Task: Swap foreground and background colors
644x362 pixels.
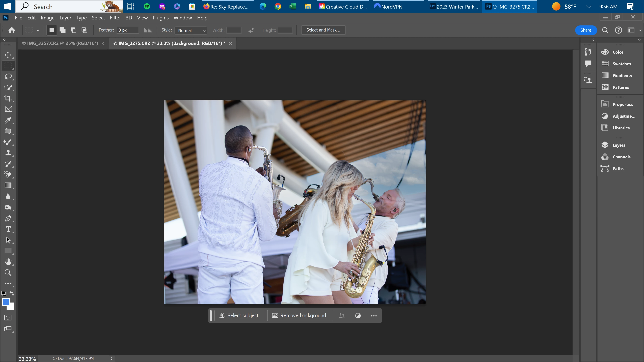Action: coord(12,293)
